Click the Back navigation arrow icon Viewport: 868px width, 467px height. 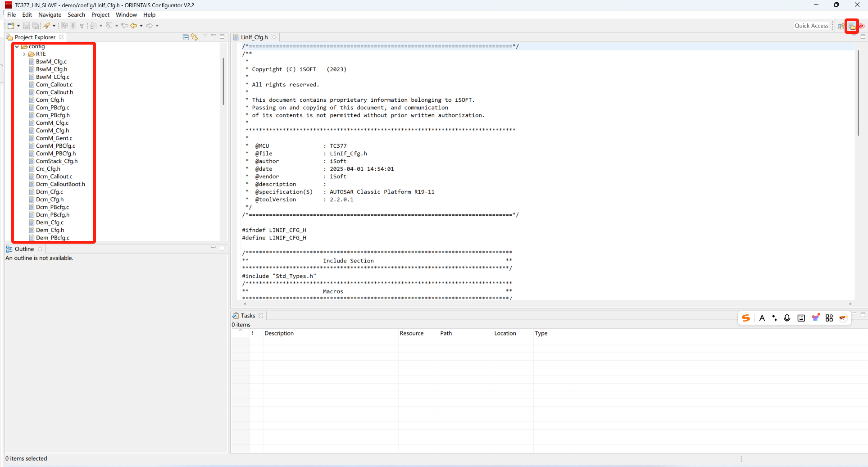[134, 26]
